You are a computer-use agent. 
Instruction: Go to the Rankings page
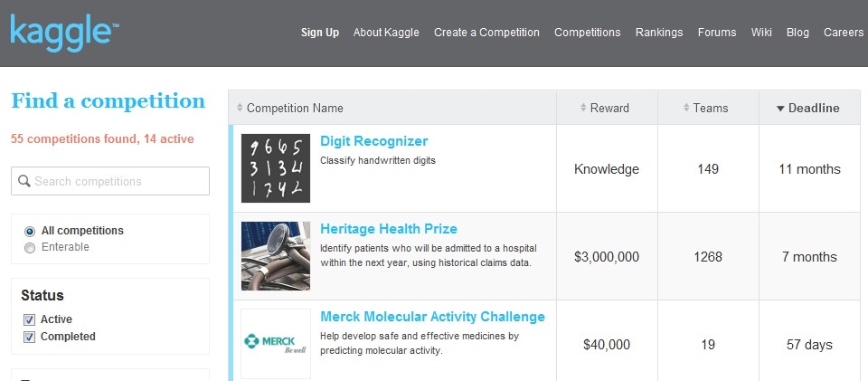[659, 33]
